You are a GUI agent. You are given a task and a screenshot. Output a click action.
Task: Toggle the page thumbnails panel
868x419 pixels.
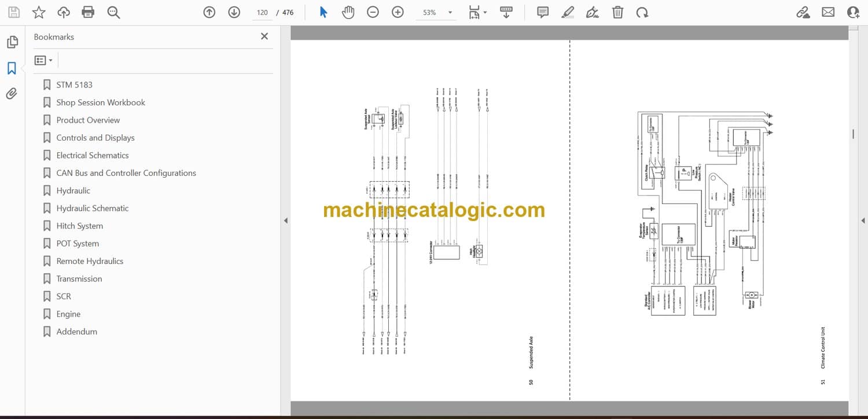(12, 42)
